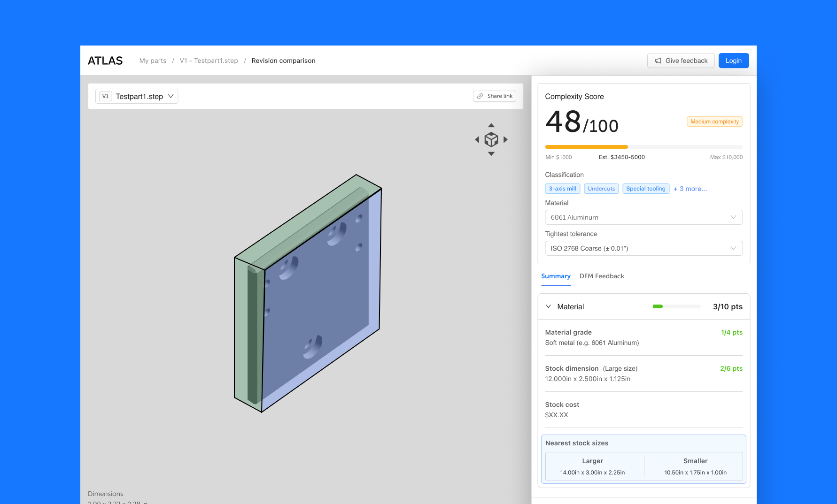Click the 3/10 pts Material score
Screen dimensions: 837x504
click(728, 306)
